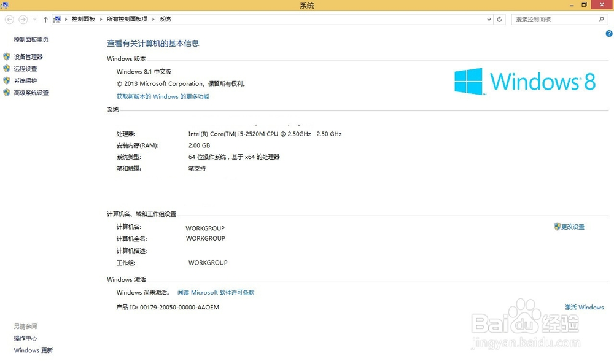Expand the chevron before 控制面板 breadcrumb
This screenshot has height=364, width=614.
tap(66, 19)
